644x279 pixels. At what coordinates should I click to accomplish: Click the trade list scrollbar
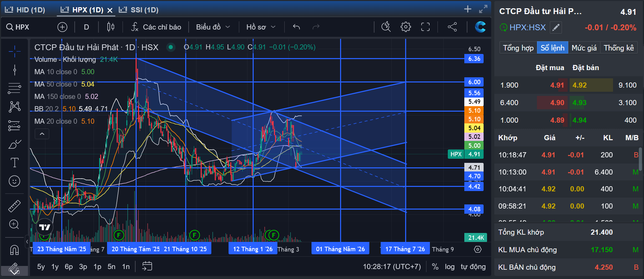[x=640, y=159]
